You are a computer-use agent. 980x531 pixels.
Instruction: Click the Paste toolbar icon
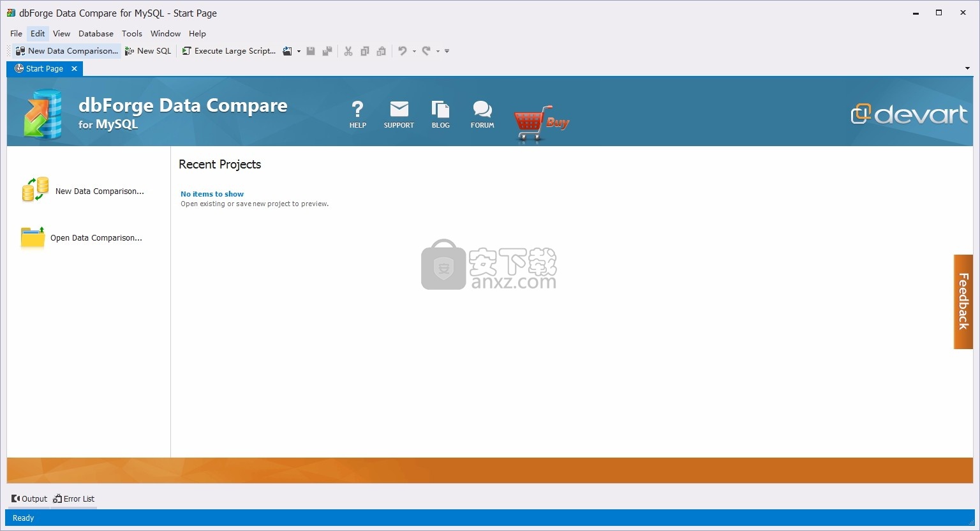(x=382, y=51)
